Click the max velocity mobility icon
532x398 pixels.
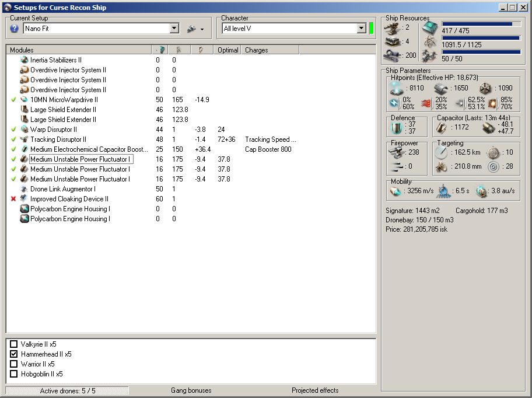point(396,191)
